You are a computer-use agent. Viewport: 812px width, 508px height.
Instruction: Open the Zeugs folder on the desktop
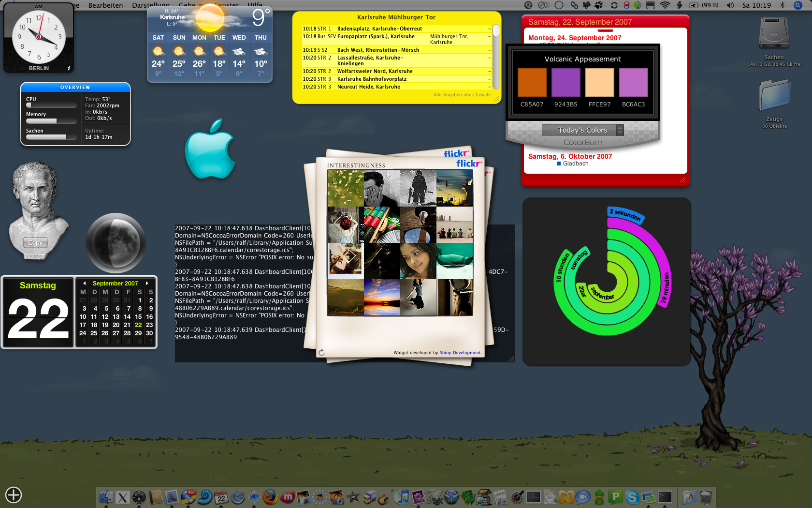tap(774, 97)
